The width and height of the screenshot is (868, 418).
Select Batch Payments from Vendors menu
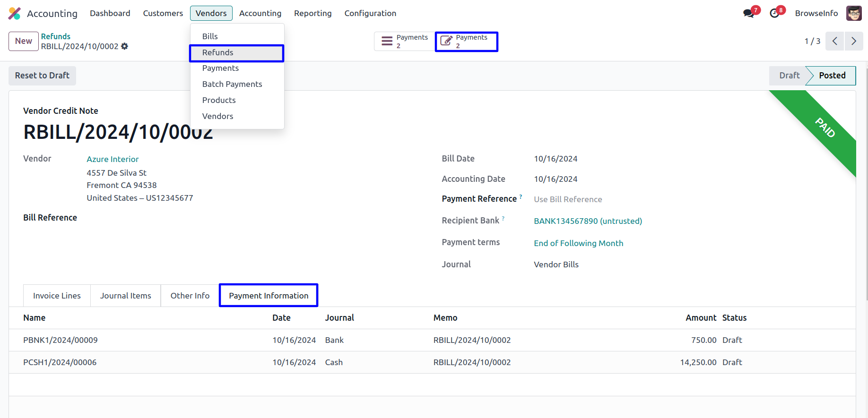pos(232,84)
